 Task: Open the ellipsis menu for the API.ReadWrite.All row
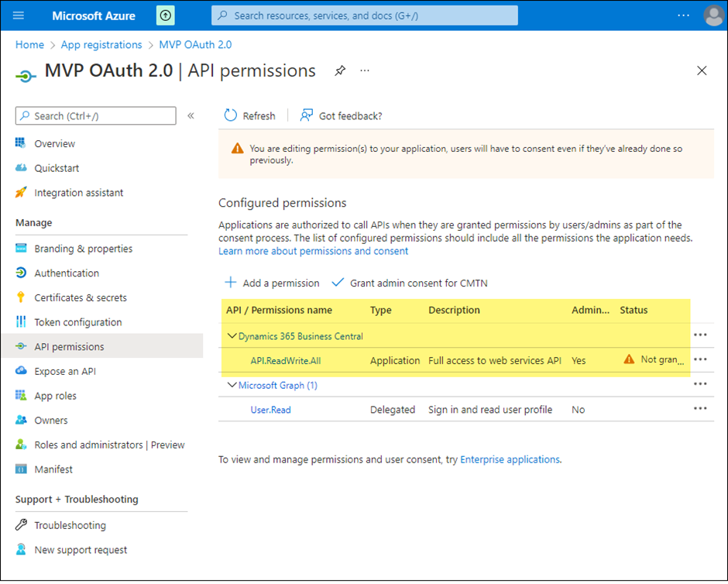click(699, 359)
